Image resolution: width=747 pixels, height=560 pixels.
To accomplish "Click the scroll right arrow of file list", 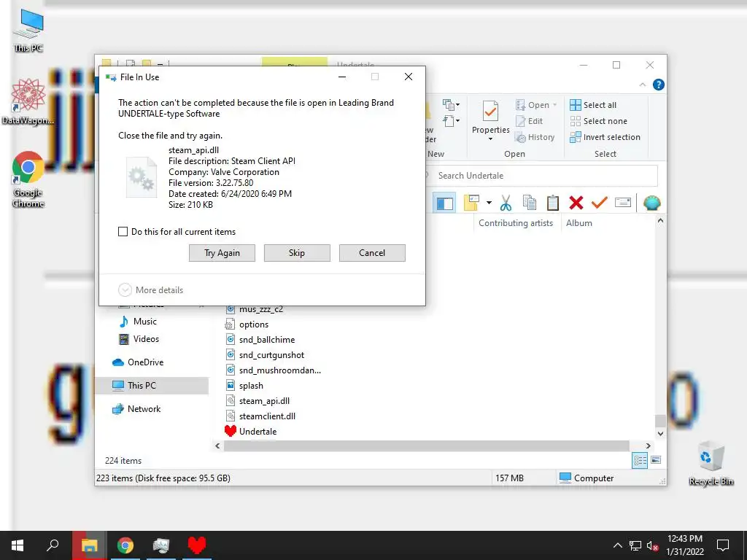I will (648, 446).
